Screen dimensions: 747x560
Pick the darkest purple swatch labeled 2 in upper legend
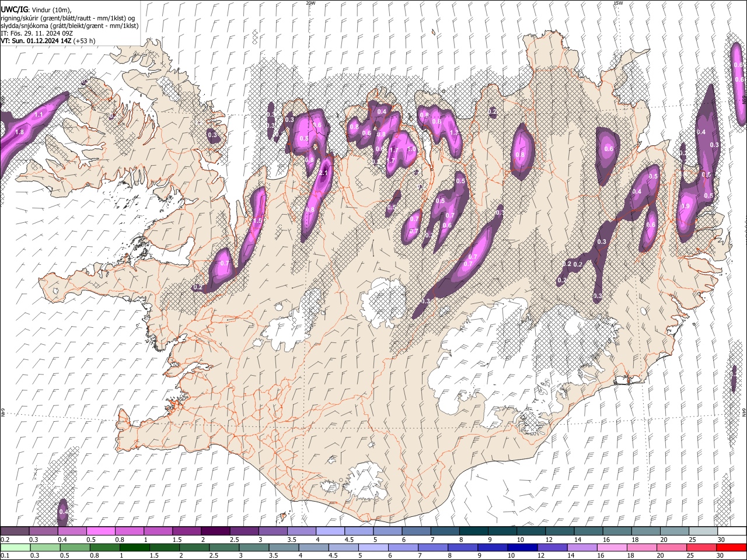pyautogui.click(x=215, y=531)
